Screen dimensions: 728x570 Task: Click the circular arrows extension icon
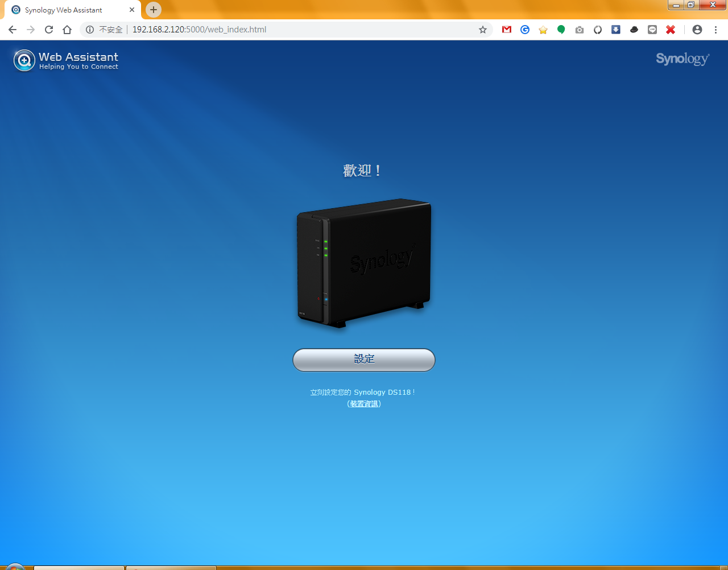598,30
